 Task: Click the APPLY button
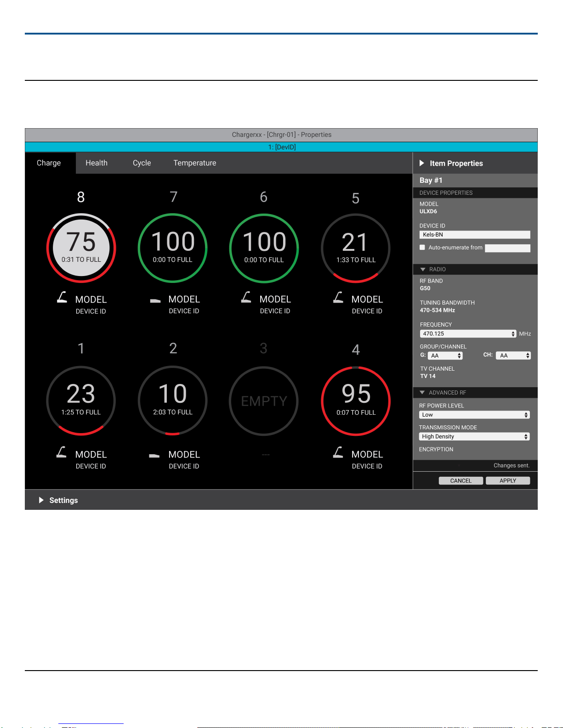[x=508, y=481]
